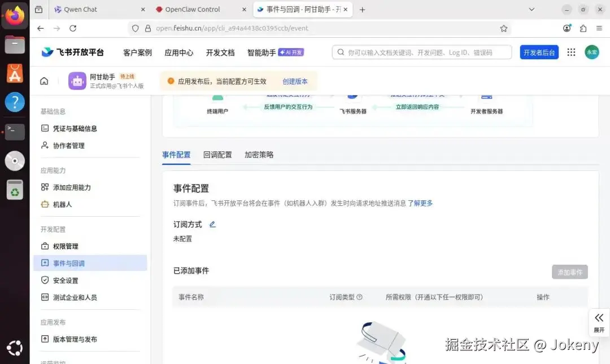Click the 阿甘助手 robot app icon
Viewport: 610px width, 364px height.
77,81
